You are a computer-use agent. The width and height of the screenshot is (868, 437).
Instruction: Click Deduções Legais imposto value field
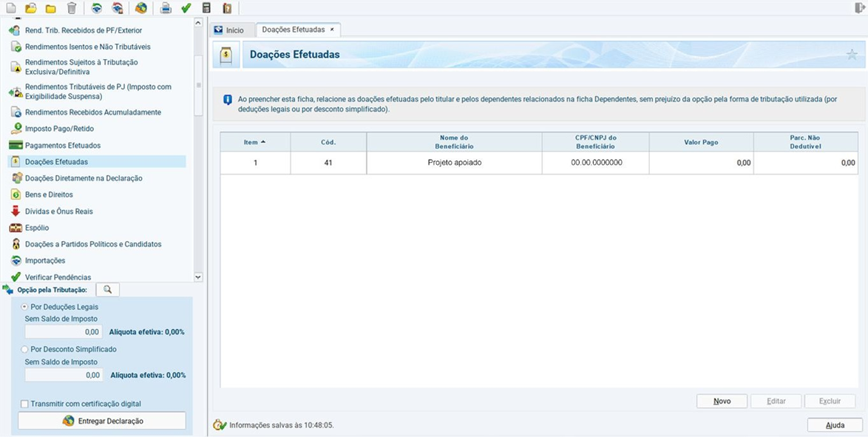click(x=64, y=332)
